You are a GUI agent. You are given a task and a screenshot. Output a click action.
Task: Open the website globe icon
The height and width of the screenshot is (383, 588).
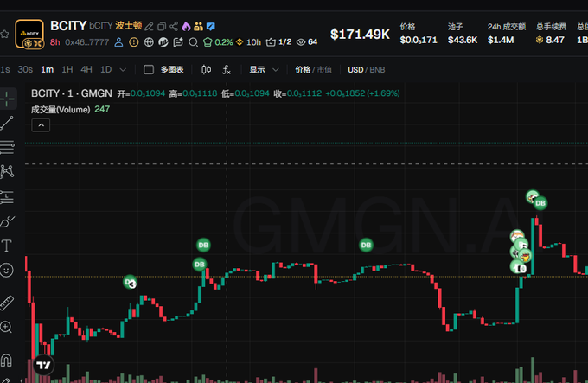point(149,42)
